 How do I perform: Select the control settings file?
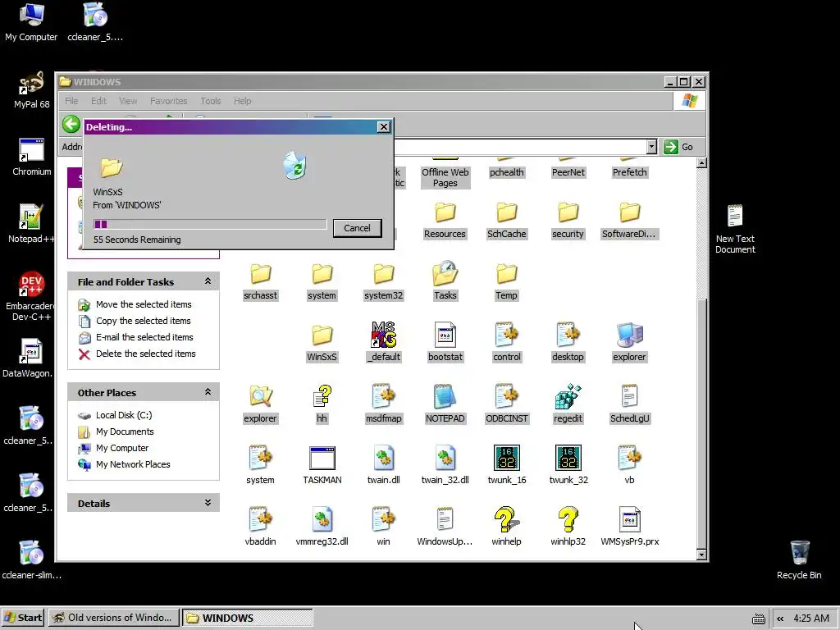click(507, 343)
